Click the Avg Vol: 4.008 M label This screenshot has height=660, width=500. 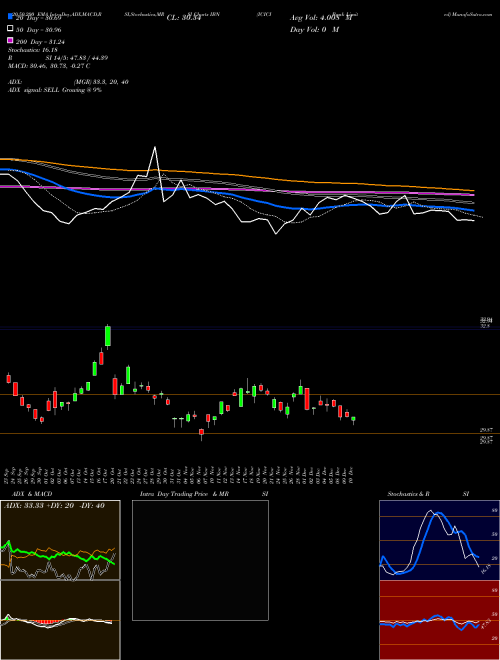pyautogui.click(x=321, y=18)
